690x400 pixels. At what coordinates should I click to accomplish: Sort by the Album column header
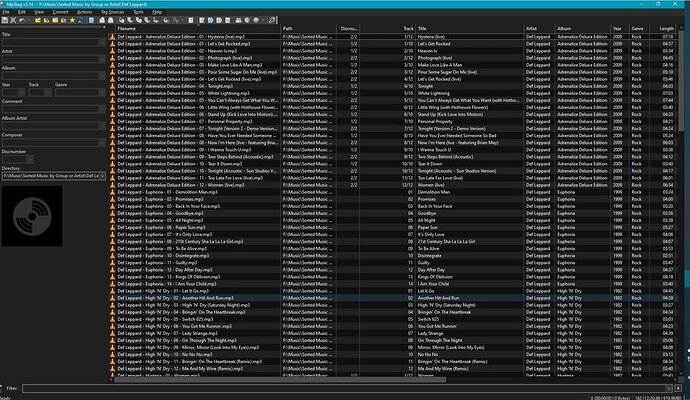[x=582, y=29]
